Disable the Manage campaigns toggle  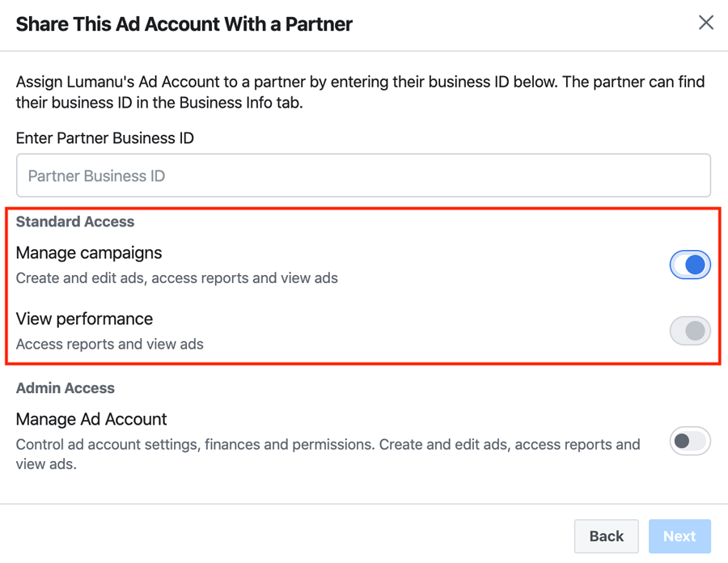690,265
